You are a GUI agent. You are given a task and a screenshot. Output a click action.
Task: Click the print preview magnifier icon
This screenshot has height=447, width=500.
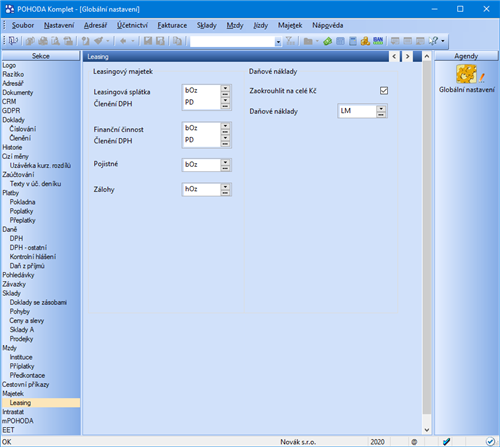click(55, 41)
